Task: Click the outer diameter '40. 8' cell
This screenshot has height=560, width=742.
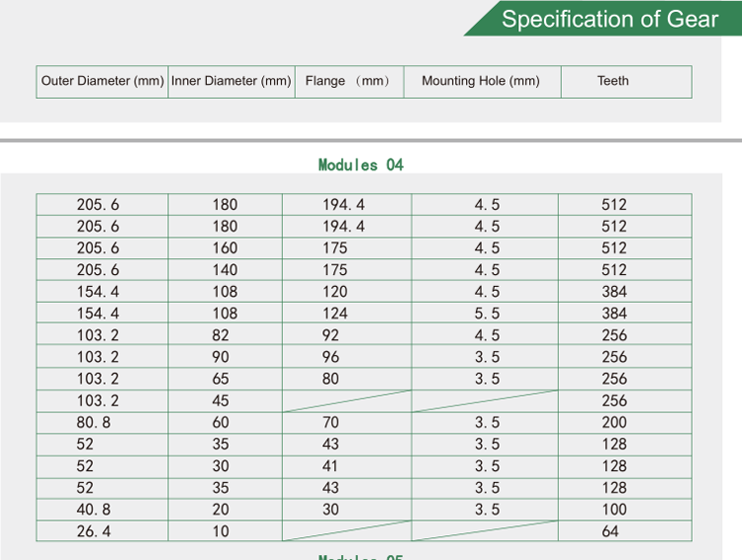Action: pyautogui.click(x=102, y=510)
